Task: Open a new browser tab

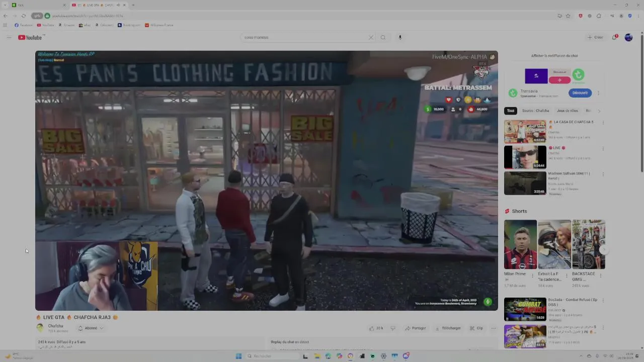Action: [133, 5]
